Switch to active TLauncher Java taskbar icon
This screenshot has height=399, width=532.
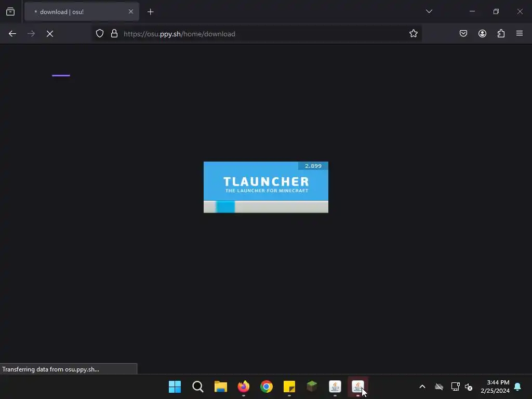pyautogui.click(x=358, y=387)
